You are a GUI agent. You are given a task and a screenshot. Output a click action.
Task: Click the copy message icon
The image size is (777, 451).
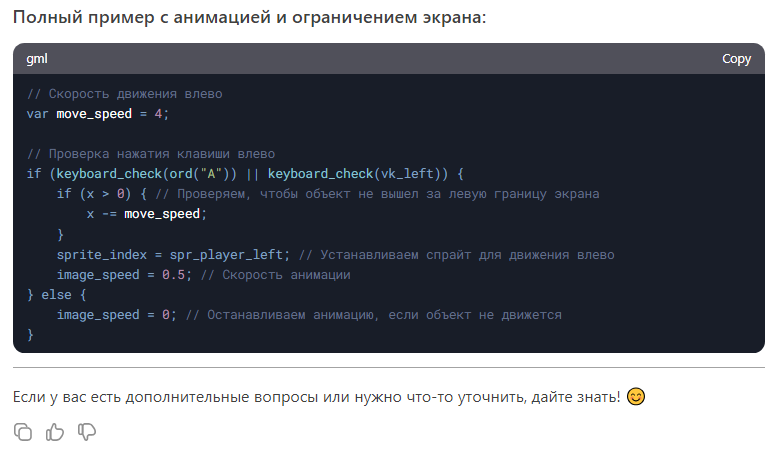pos(23,432)
